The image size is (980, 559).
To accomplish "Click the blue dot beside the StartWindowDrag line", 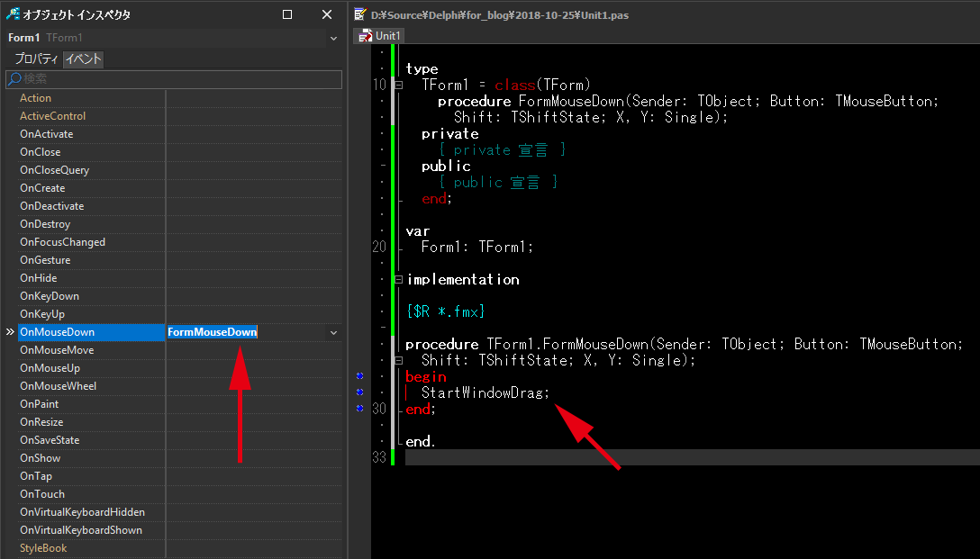I will click(359, 391).
